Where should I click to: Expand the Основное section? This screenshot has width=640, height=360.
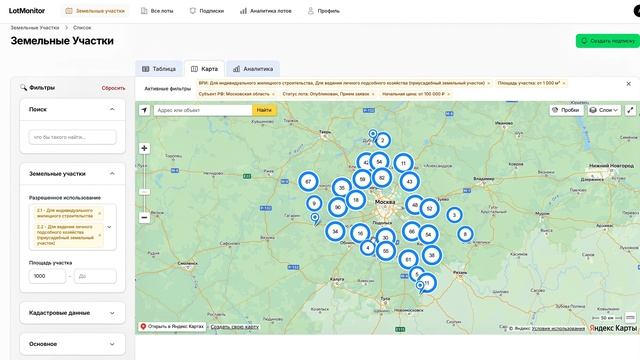[72, 344]
